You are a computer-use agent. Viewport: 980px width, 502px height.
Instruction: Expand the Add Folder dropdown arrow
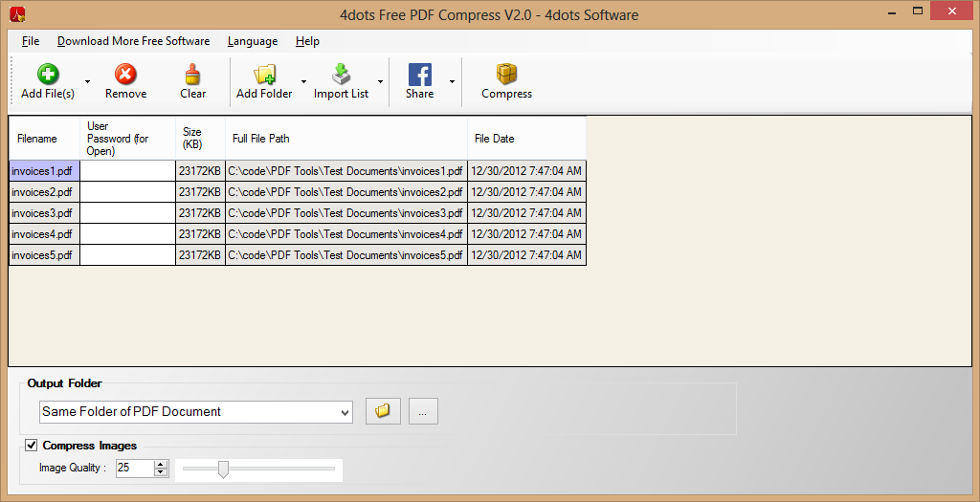point(303,82)
